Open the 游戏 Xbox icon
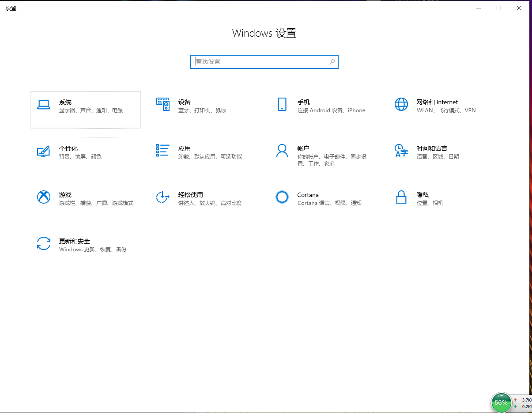 coord(43,197)
